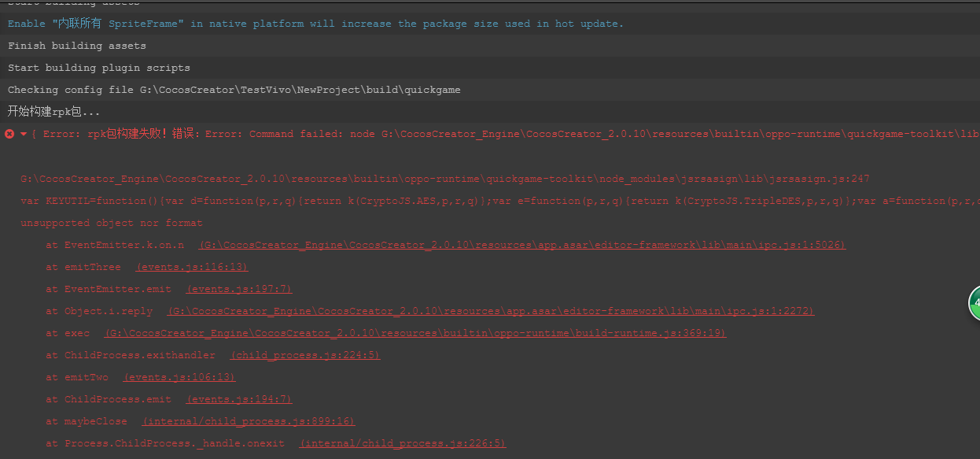
Task: Click 'at emitTwo' stack frame text
Action: click(77, 377)
